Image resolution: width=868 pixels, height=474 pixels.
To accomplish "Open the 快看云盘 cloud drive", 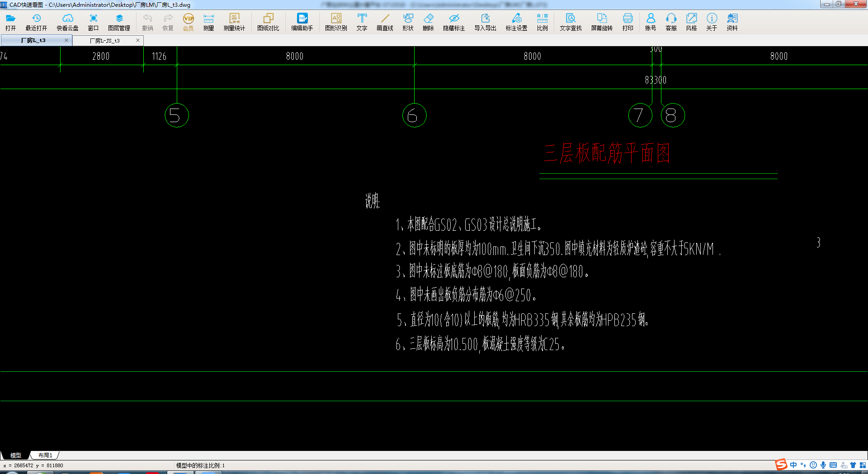I will click(67, 22).
